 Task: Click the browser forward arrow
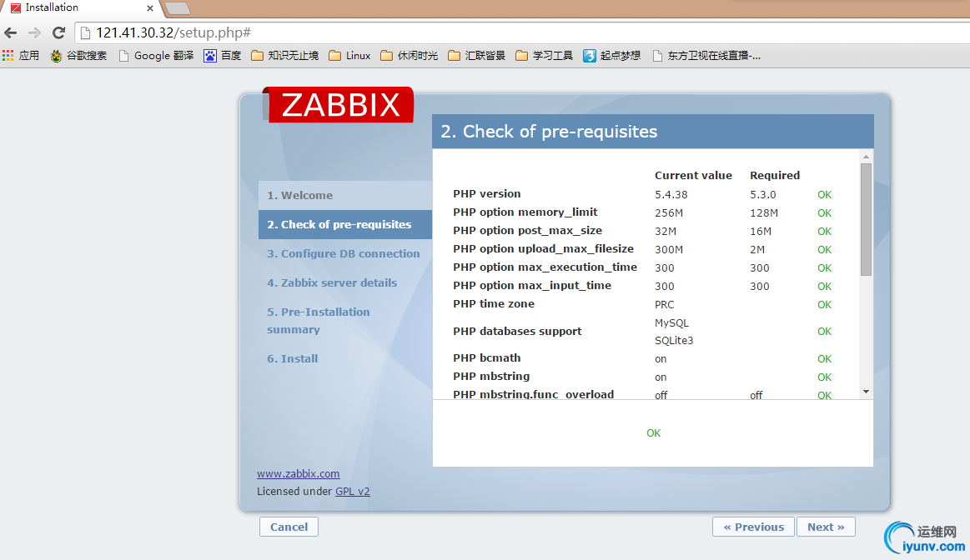35,32
